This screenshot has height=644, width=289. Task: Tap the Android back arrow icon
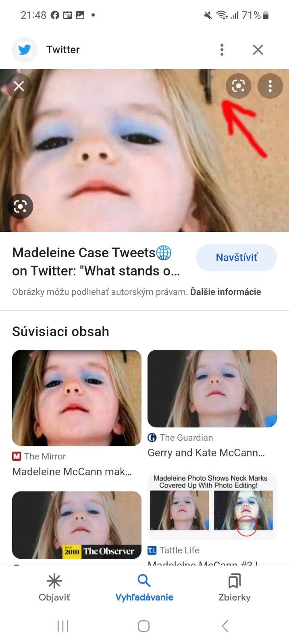click(x=225, y=626)
